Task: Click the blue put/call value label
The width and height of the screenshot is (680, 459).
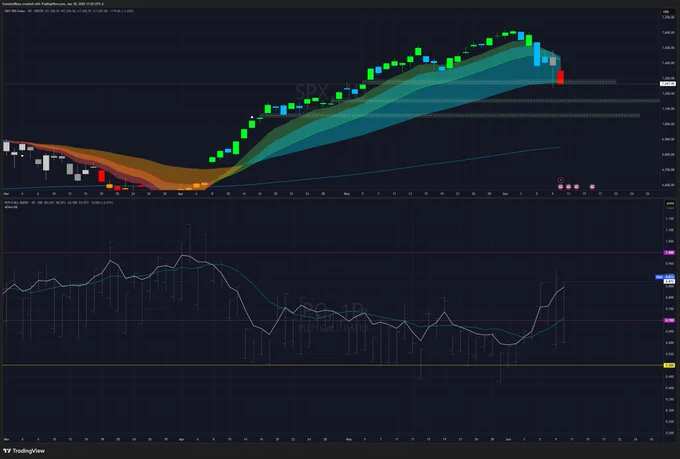Action: click(665, 276)
